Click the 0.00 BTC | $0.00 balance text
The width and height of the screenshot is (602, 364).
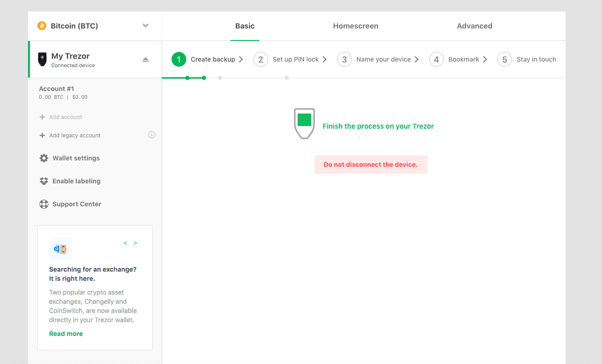tap(63, 97)
